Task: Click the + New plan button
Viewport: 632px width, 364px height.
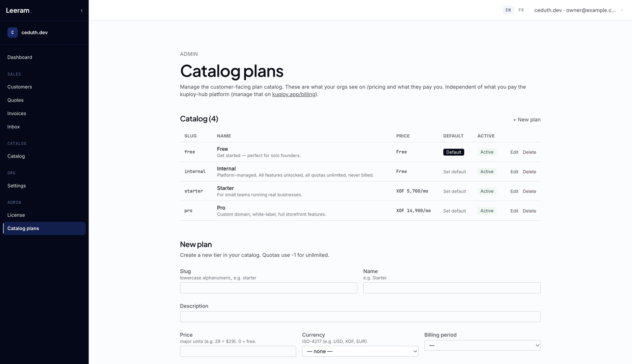Action: (527, 120)
